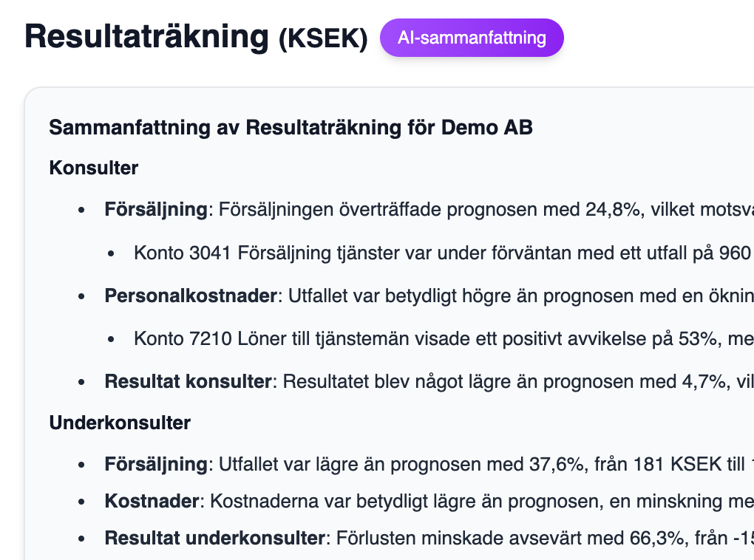Select the Resultat underkonsulter label
754x560 pixels.
click(214, 538)
